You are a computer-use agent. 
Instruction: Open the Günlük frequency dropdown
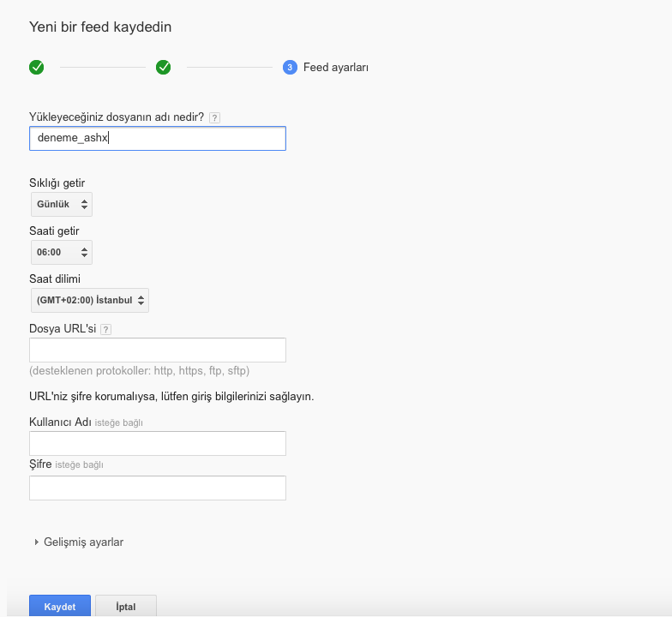pyautogui.click(x=62, y=204)
